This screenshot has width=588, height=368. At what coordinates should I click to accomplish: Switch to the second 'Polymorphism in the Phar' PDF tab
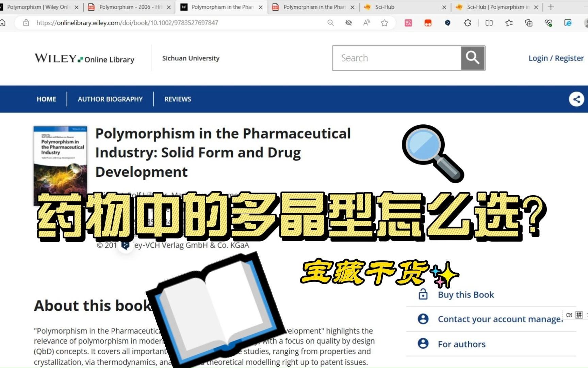pos(314,7)
